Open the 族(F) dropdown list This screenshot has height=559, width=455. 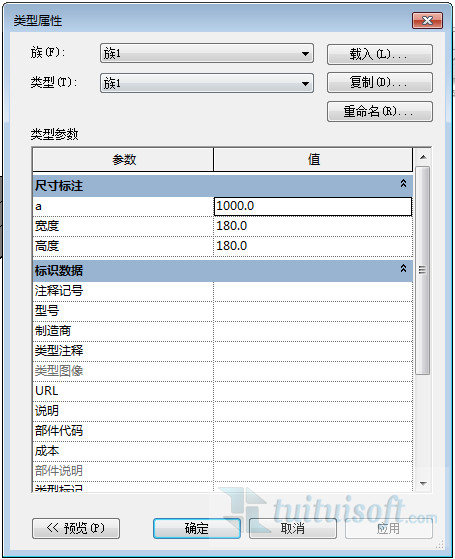[207, 53]
